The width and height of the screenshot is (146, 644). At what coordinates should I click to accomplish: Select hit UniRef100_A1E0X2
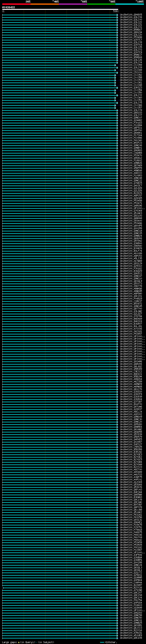pos(131,414)
